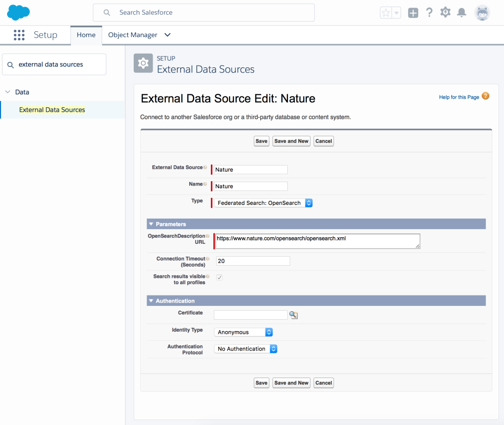Click the Name input field

[x=251, y=186]
